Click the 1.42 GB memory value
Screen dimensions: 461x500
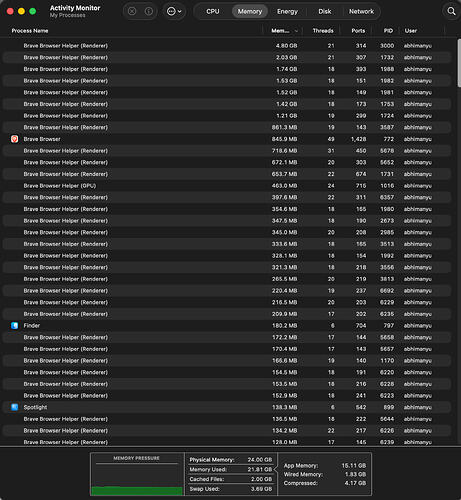[286, 104]
